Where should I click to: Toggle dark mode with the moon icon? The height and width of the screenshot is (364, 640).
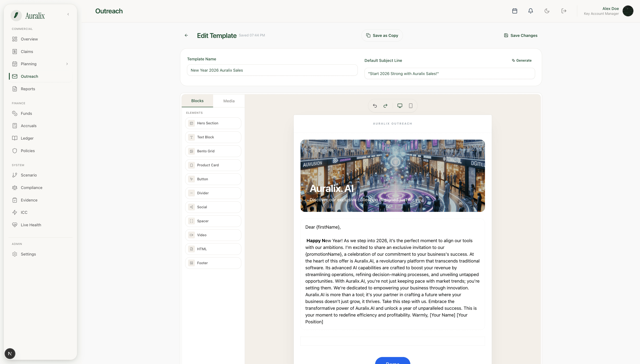[x=547, y=11]
